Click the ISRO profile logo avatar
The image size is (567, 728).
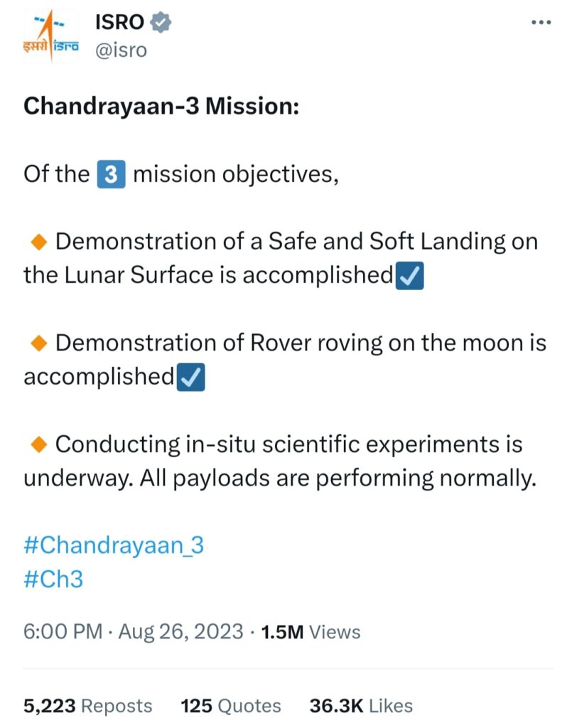pos(51,36)
